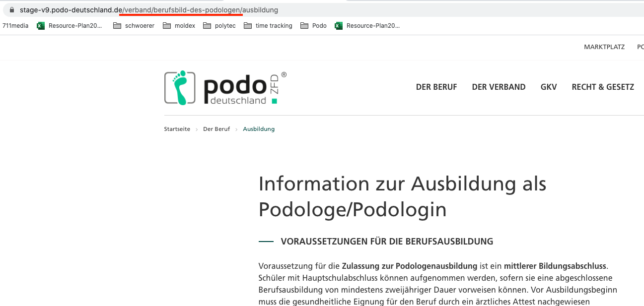Open the time tracking bookmark folder
Image resolution: width=644 pixels, height=306 pixels.
pos(268,26)
